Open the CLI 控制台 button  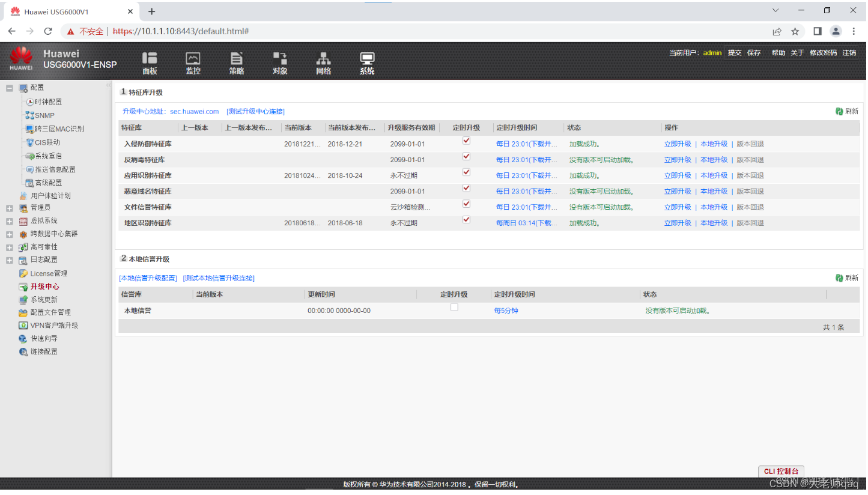[x=781, y=472]
